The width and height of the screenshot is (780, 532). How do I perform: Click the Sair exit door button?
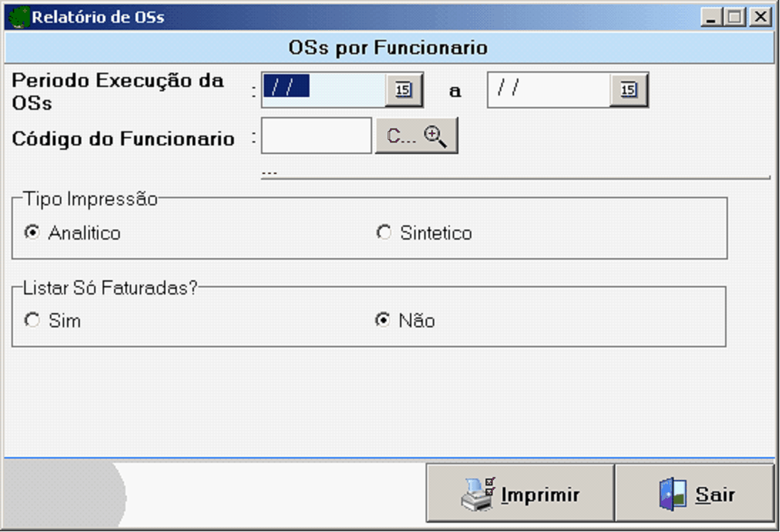(x=694, y=494)
